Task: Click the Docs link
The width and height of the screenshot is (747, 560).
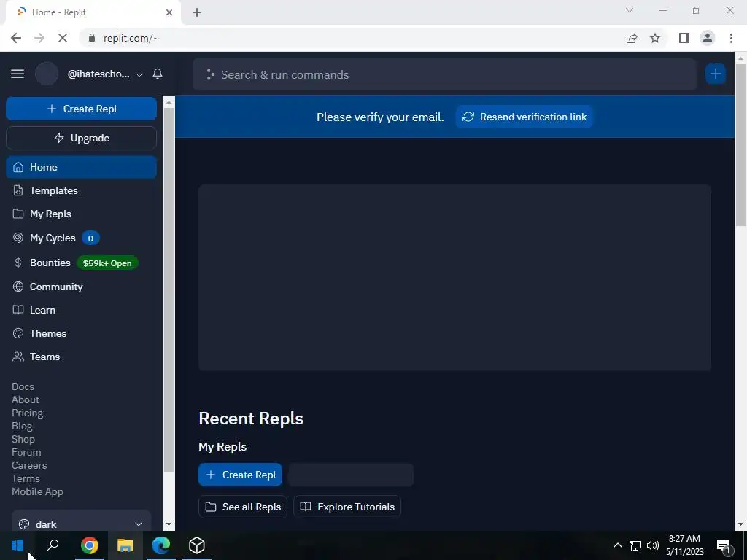Action: point(23,386)
